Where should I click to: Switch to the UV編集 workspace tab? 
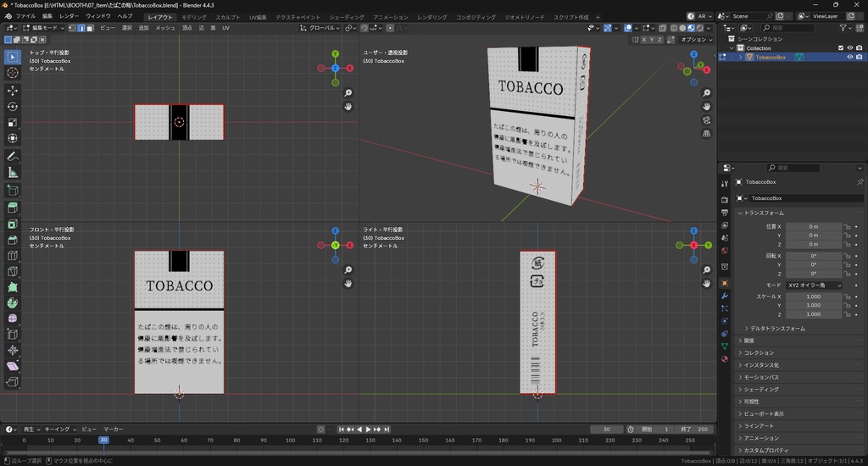[x=258, y=17]
